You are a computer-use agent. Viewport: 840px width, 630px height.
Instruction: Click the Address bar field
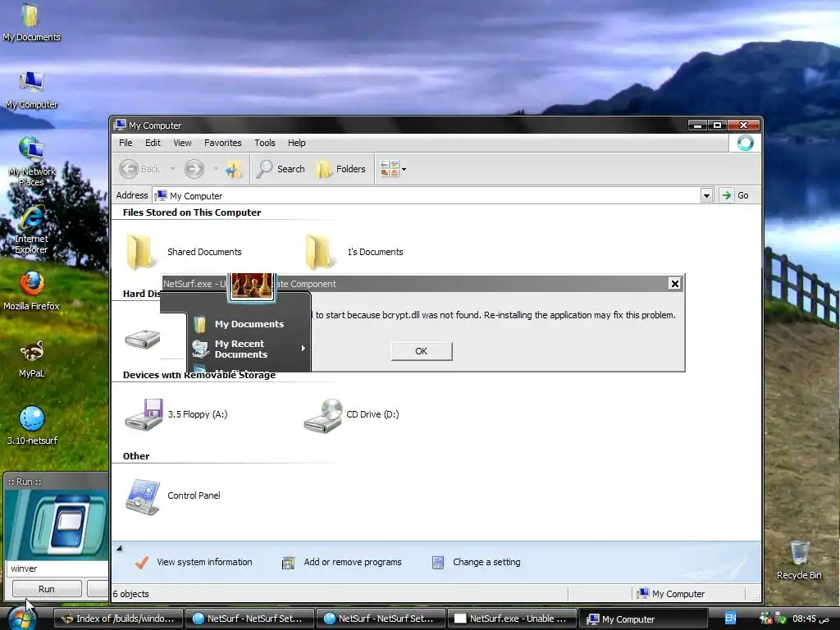click(427, 195)
